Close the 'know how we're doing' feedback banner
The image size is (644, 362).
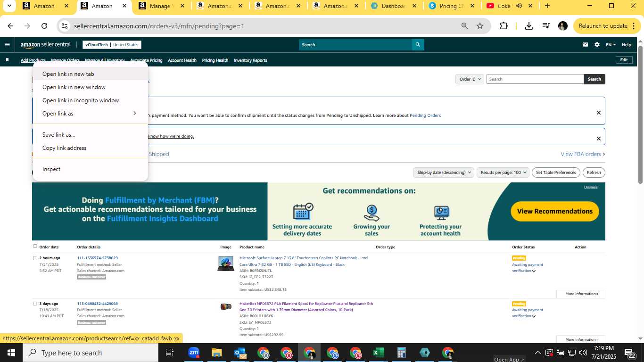pyautogui.click(x=599, y=139)
